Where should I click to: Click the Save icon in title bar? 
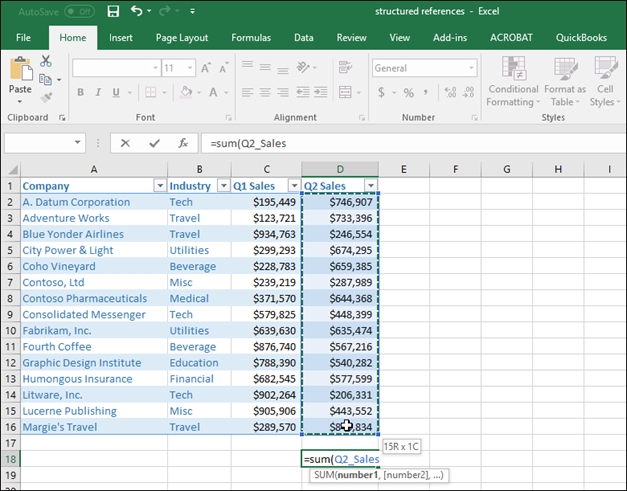point(113,11)
